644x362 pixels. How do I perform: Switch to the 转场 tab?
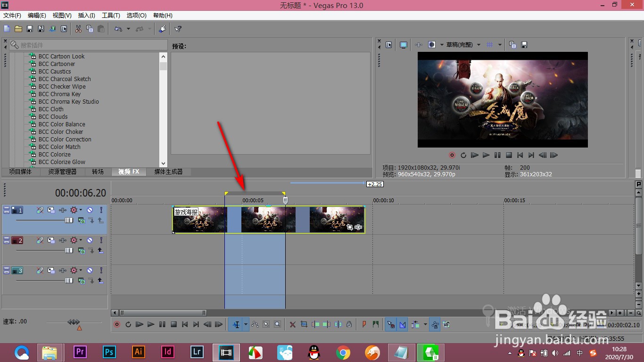pos(98,172)
